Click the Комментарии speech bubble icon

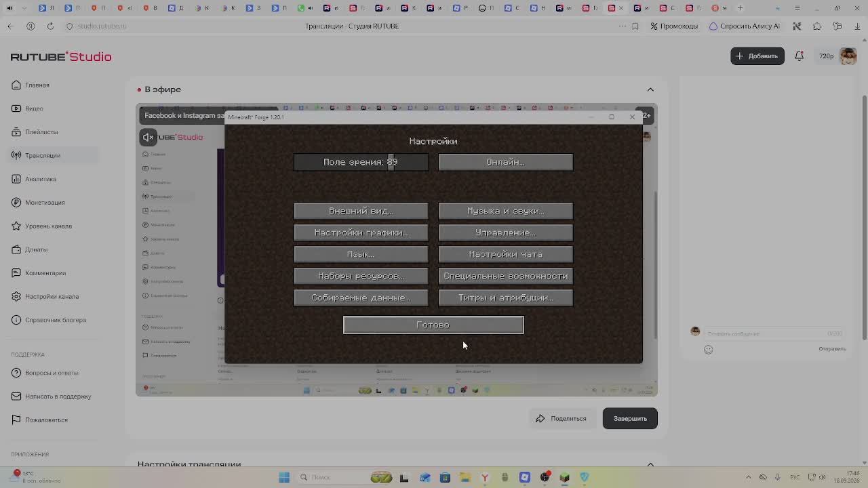pos(16,273)
